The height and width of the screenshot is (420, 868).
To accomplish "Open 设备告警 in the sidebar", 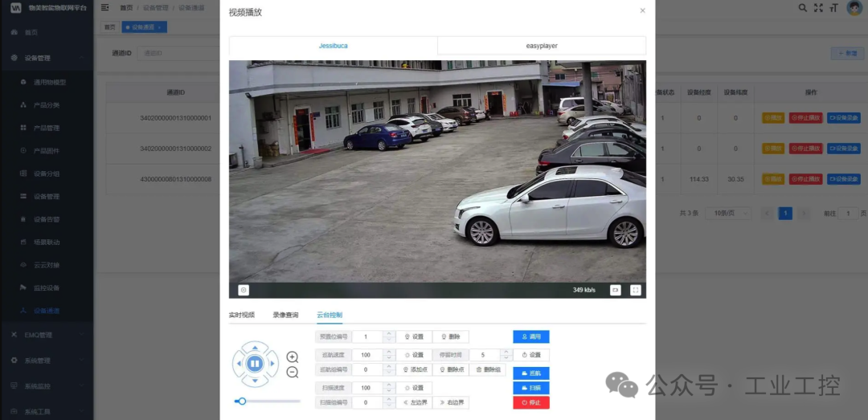I will tap(47, 219).
